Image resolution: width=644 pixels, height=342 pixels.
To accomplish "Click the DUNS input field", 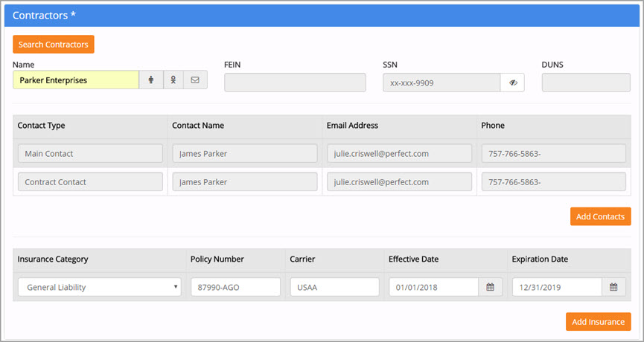I will 586,83.
